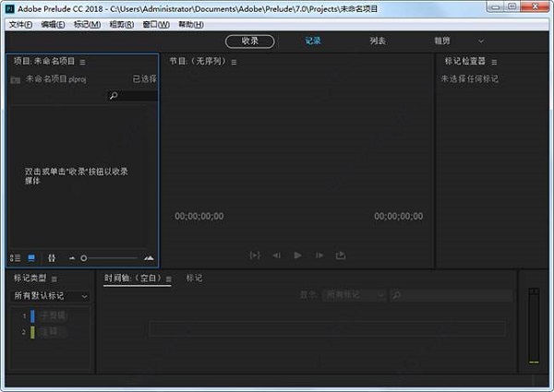Viewport: 554px width, 392px height.
Task: Click the project folder icon beside 未命名项目.plproj
Action: click(15, 80)
